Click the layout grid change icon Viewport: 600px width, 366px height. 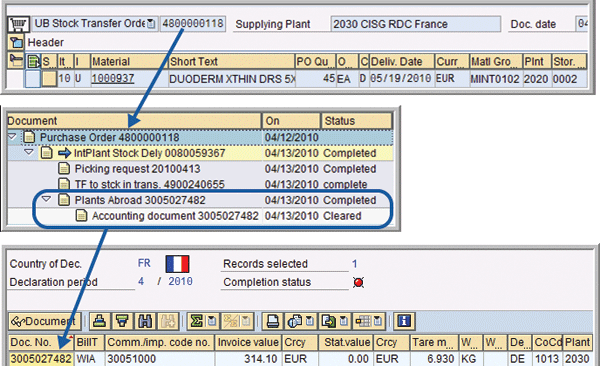tap(368, 321)
